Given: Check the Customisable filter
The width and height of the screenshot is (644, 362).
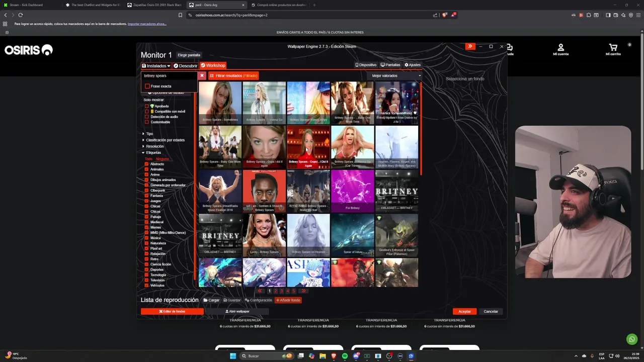Looking at the screenshot, I should pyautogui.click(x=147, y=122).
